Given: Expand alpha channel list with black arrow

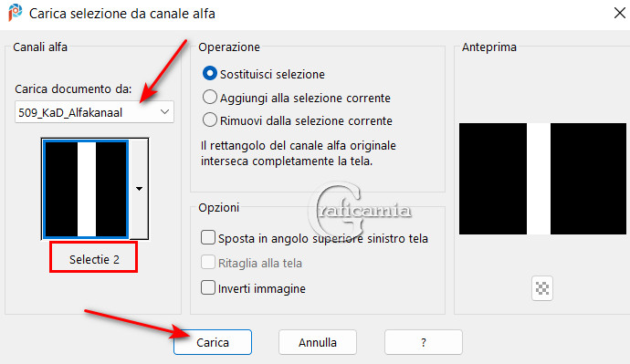Looking at the screenshot, I should 139,189.
